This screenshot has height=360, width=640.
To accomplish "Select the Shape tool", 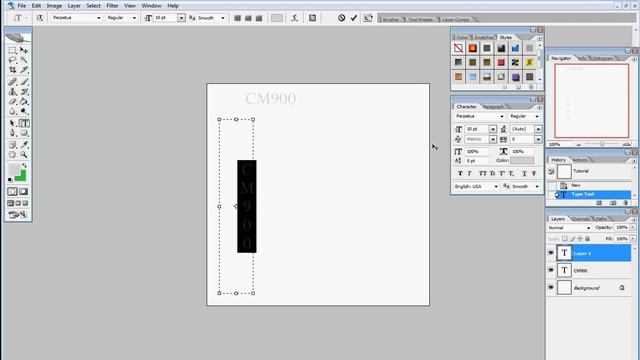I will point(24,133).
